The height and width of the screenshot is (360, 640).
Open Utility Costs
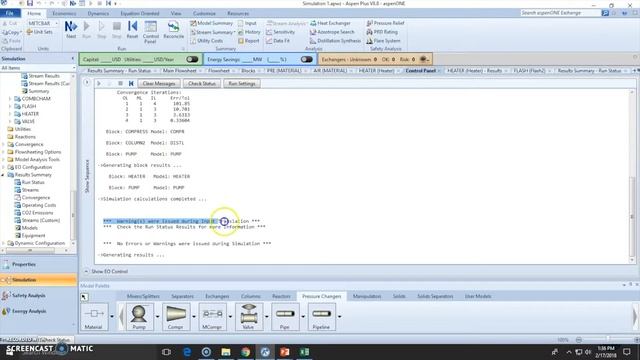coord(207,41)
